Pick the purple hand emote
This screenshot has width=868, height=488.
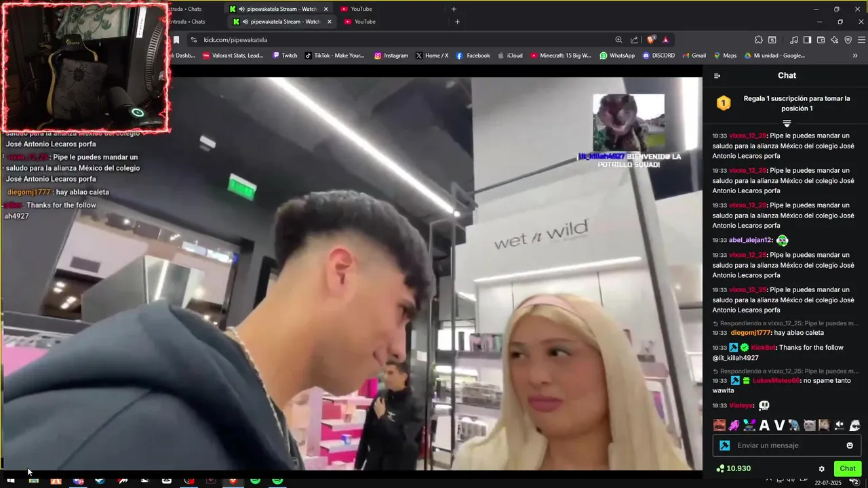point(734,426)
